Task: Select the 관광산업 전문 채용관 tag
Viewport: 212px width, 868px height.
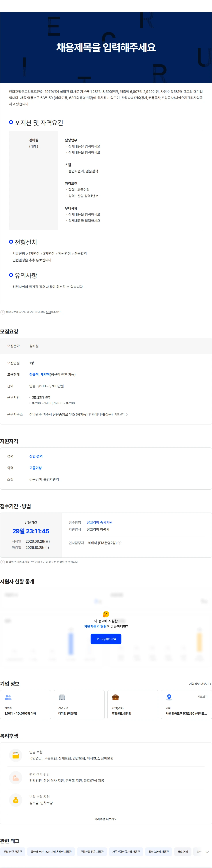Action: coord(92,851)
